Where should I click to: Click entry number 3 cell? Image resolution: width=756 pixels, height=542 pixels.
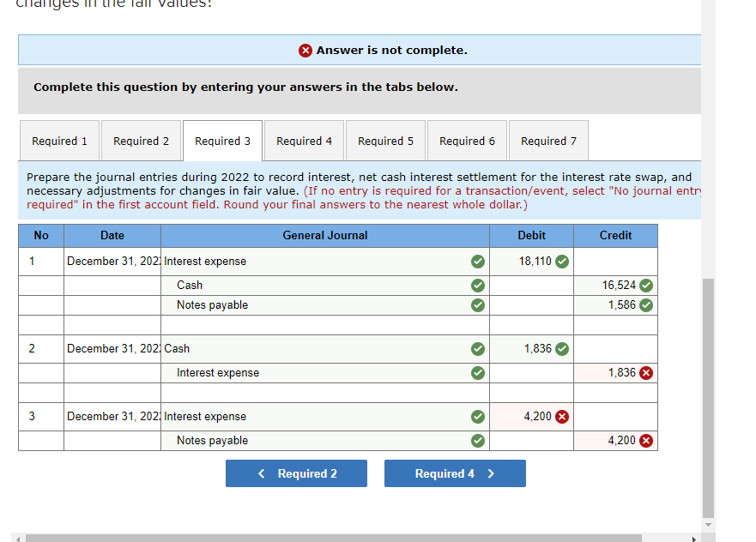(41, 416)
